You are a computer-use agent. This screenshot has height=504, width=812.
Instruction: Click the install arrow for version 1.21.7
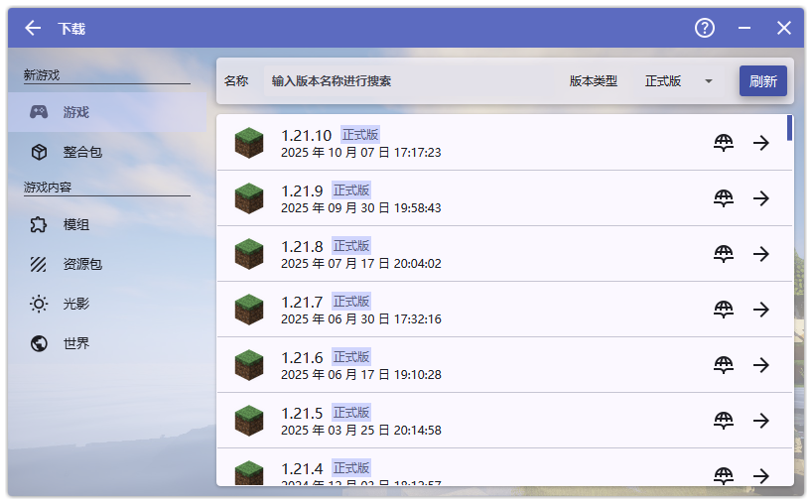[x=761, y=310]
